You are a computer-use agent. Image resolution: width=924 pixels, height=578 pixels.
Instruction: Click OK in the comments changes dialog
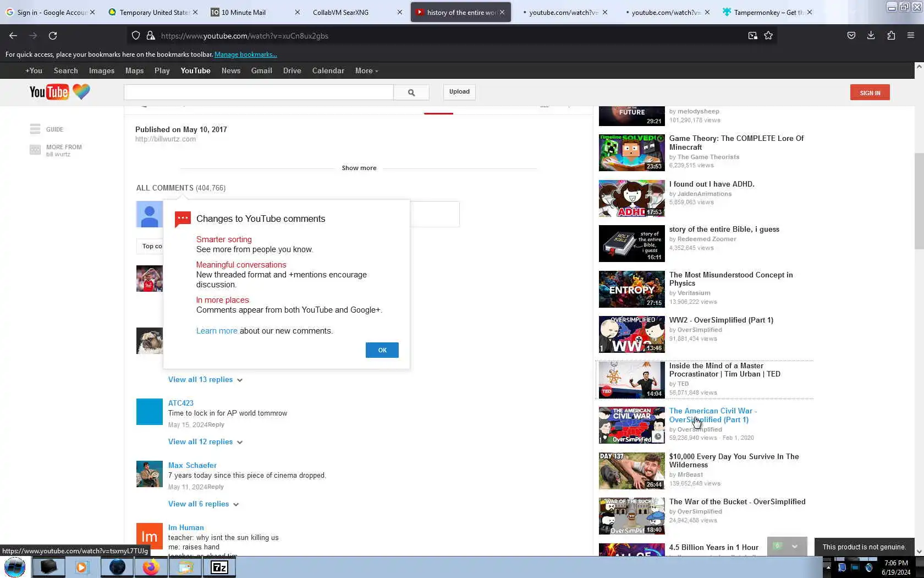pos(382,350)
